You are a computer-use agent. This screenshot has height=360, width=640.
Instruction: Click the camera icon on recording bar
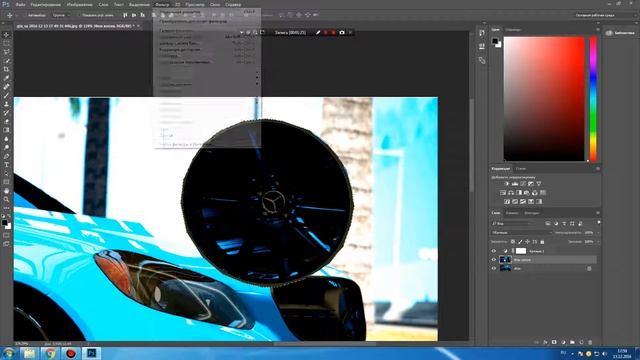tap(342, 32)
